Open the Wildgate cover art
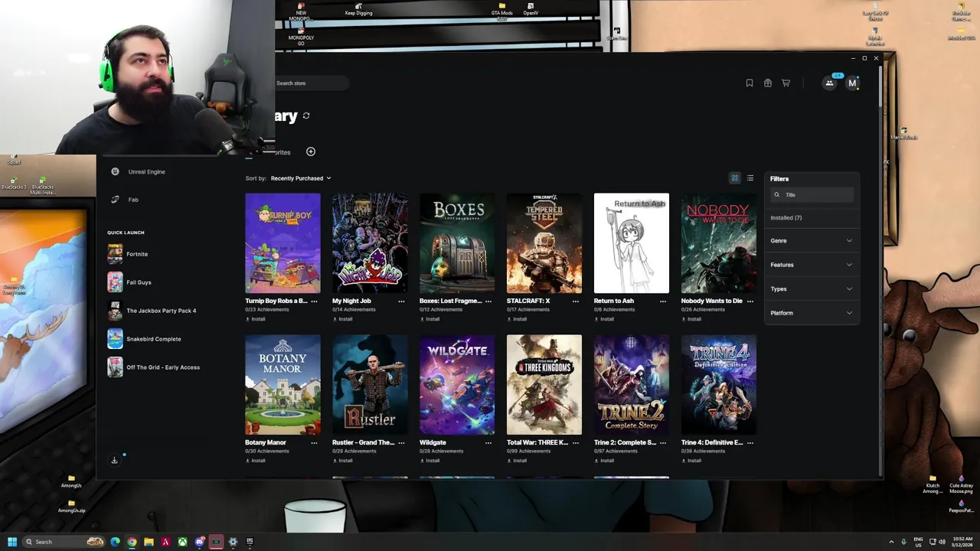This screenshot has width=980, height=551. point(457,385)
